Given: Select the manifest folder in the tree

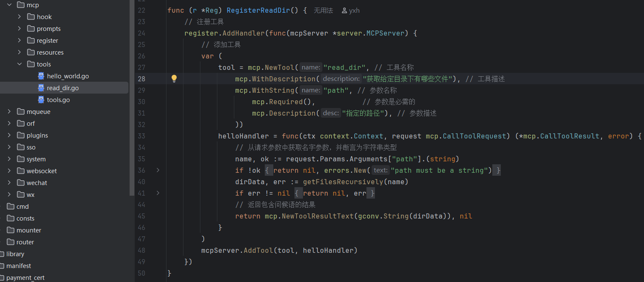Looking at the screenshot, I should pos(19,266).
